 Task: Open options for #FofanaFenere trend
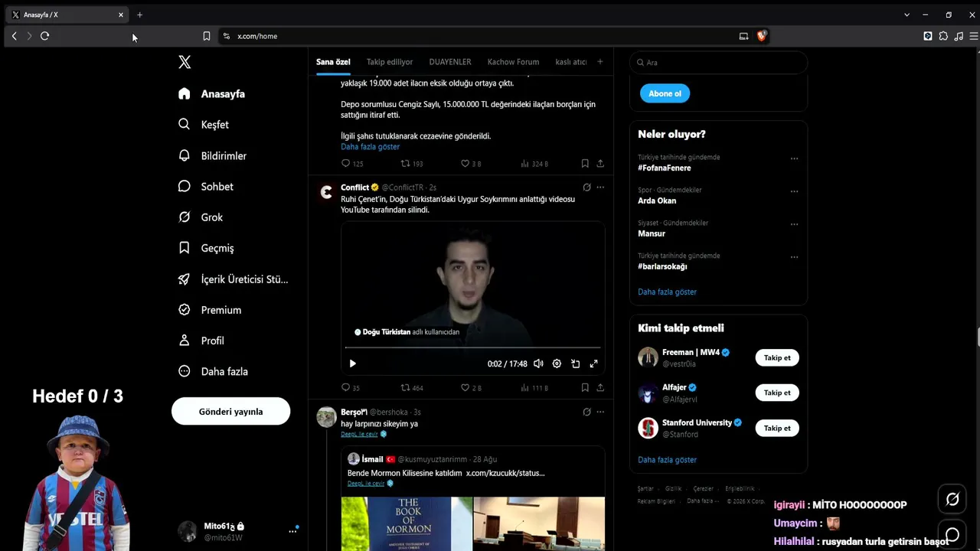point(794,158)
